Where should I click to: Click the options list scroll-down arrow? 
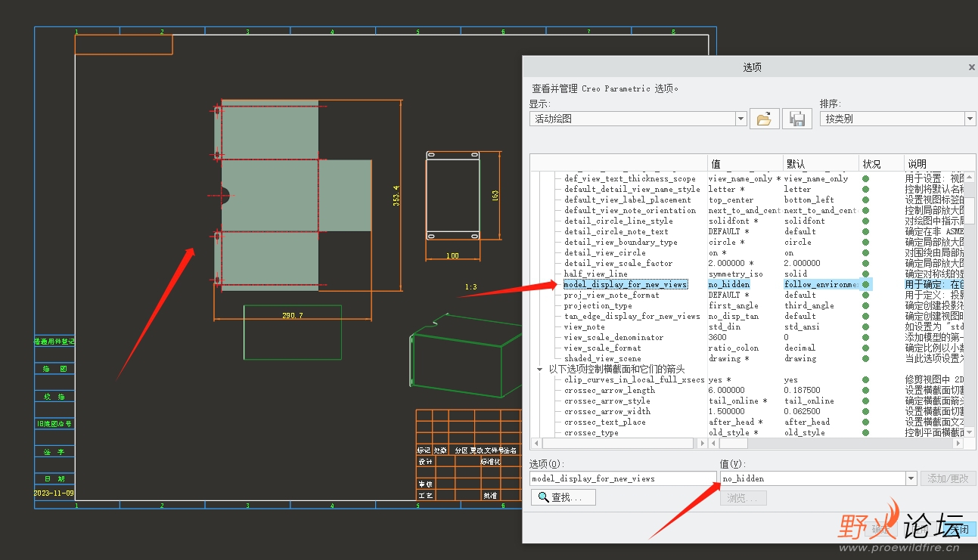970,432
